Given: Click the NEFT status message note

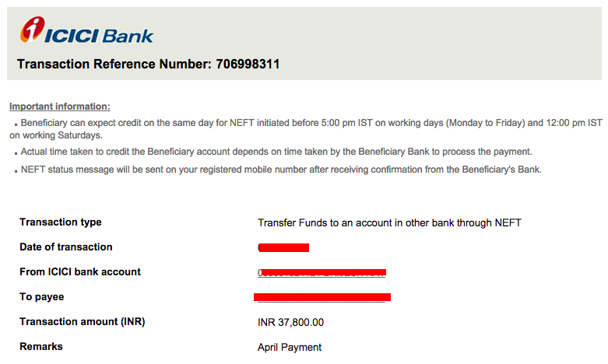Looking at the screenshot, I should coord(280,169).
